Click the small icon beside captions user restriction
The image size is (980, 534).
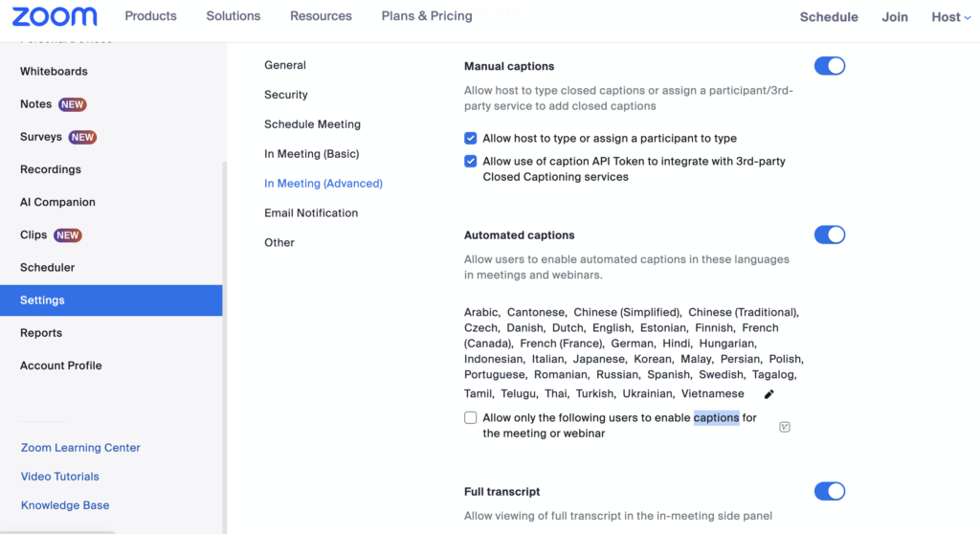click(x=785, y=427)
